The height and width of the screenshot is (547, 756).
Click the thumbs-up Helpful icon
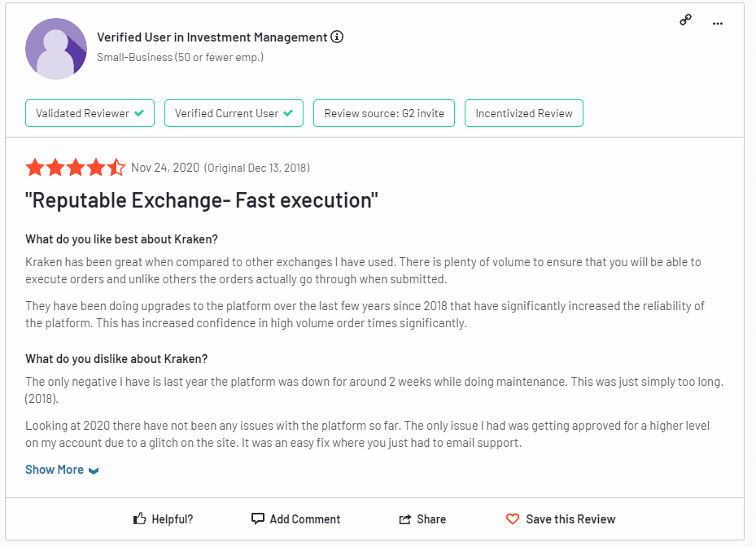click(x=140, y=519)
